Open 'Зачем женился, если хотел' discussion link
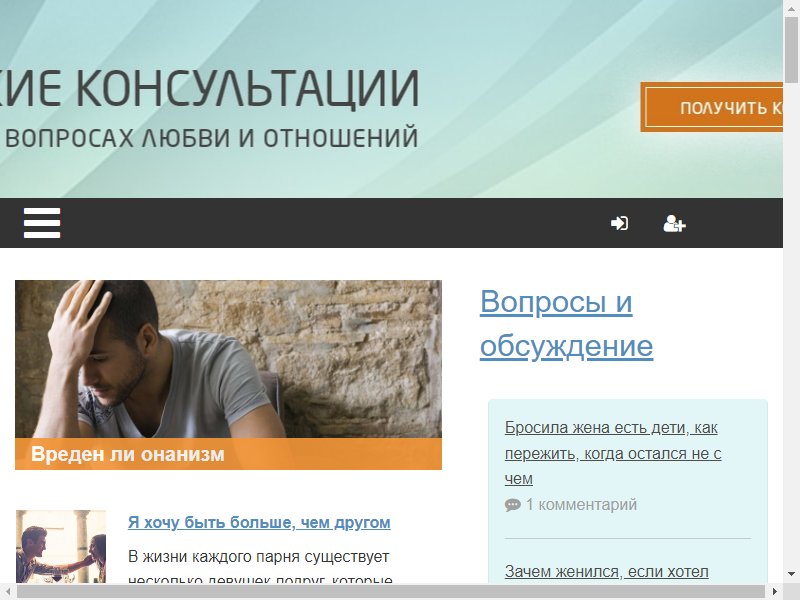The width and height of the screenshot is (800, 600). (x=607, y=571)
